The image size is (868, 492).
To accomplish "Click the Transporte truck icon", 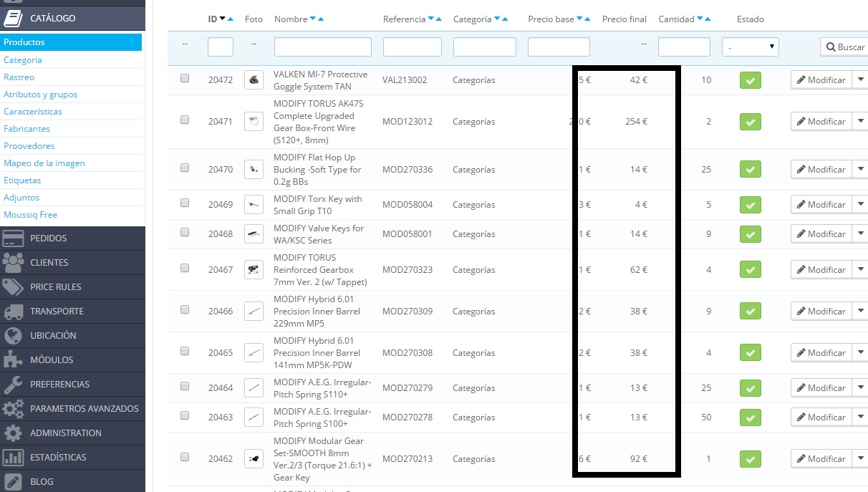I will [x=14, y=312].
